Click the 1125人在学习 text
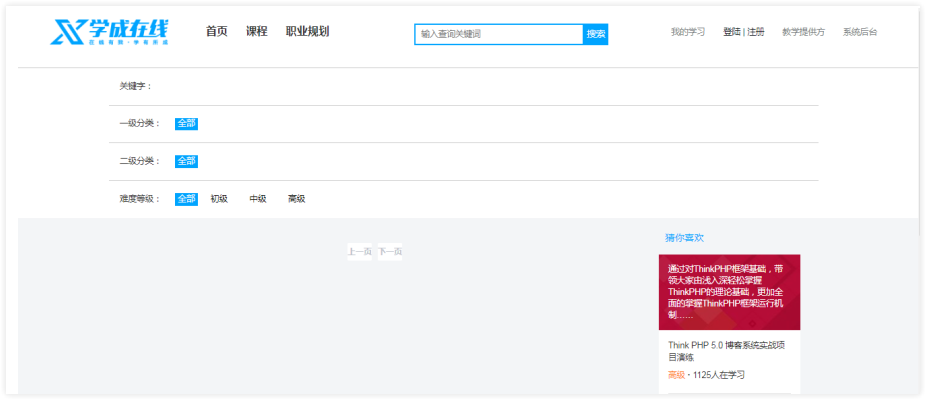Image resolution: width=926 pixels, height=400 pixels. pyautogui.click(x=719, y=375)
